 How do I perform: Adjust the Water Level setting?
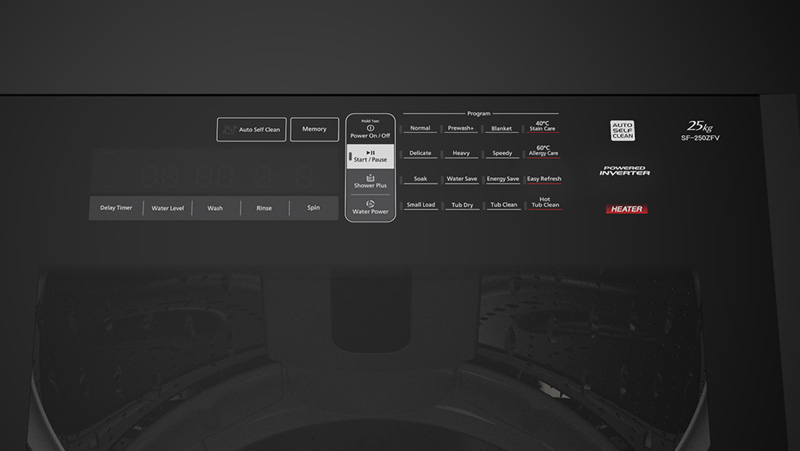click(x=168, y=208)
